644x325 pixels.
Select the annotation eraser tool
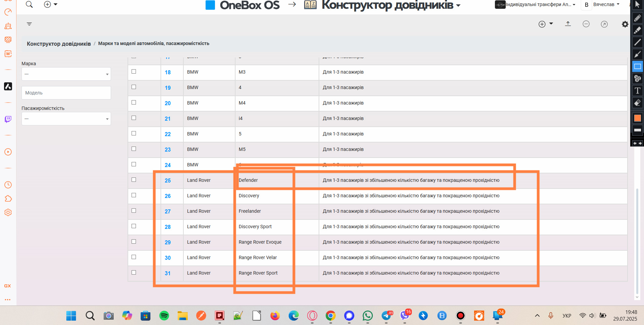click(x=637, y=103)
